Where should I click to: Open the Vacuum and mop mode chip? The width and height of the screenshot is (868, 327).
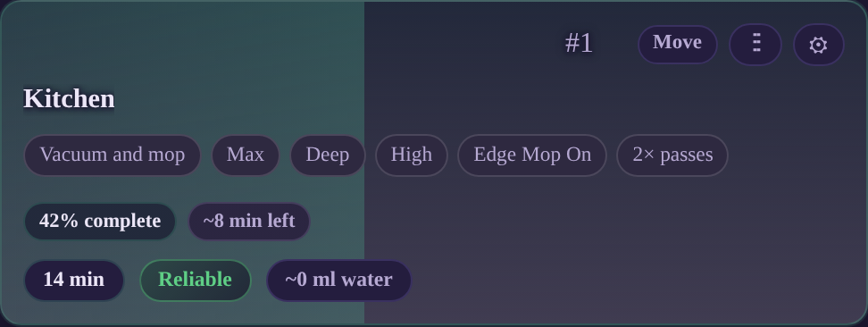click(112, 155)
